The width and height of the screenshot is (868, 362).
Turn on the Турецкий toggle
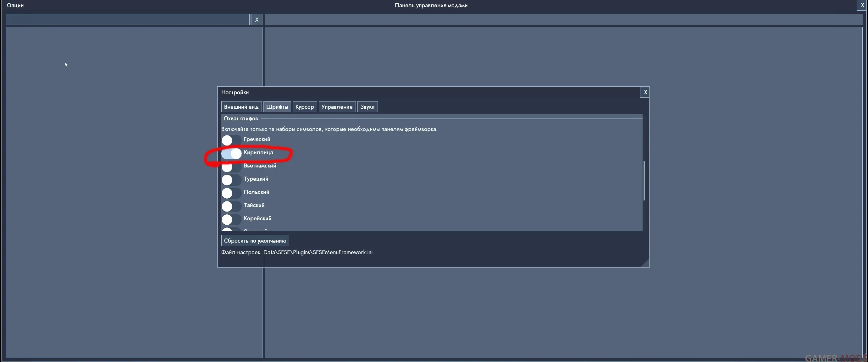[231, 179]
